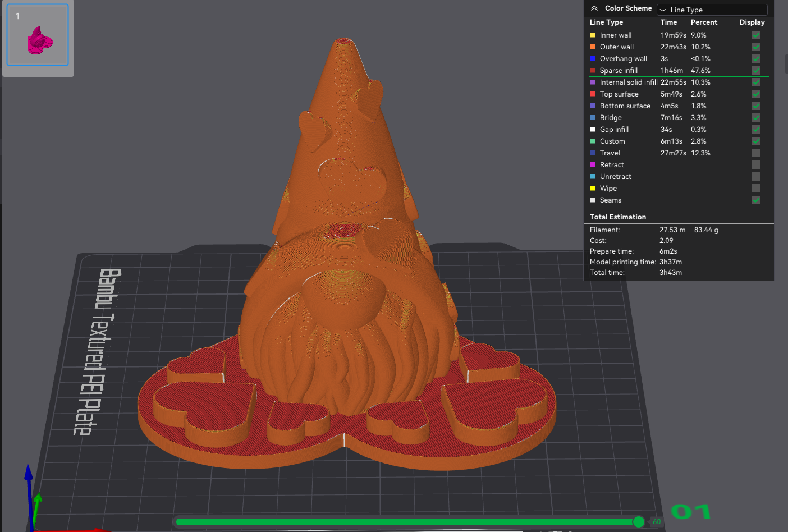Click the Top surface red swatch
This screenshot has height=532, width=788.
point(593,94)
